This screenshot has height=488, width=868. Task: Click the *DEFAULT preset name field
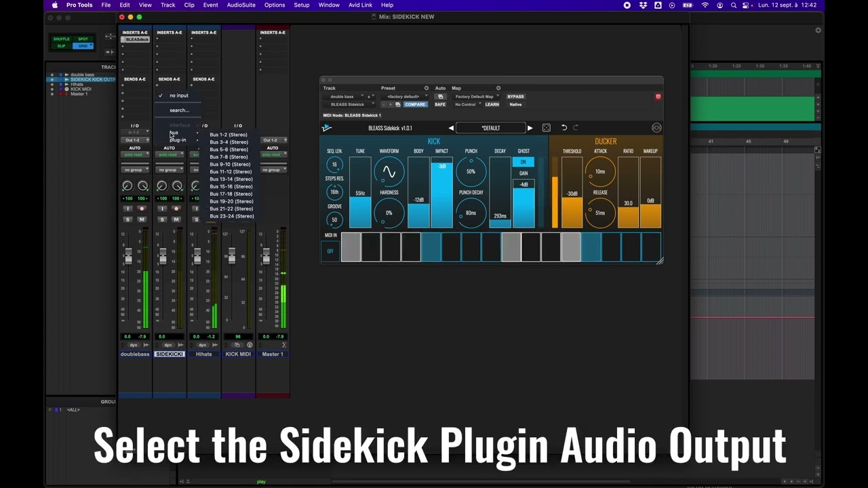(x=490, y=128)
